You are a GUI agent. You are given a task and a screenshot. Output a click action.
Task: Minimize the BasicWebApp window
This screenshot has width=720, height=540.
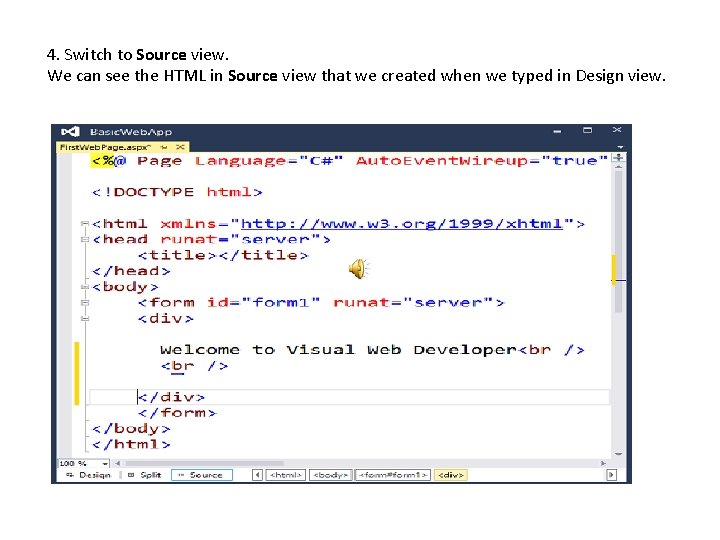[x=557, y=131]
